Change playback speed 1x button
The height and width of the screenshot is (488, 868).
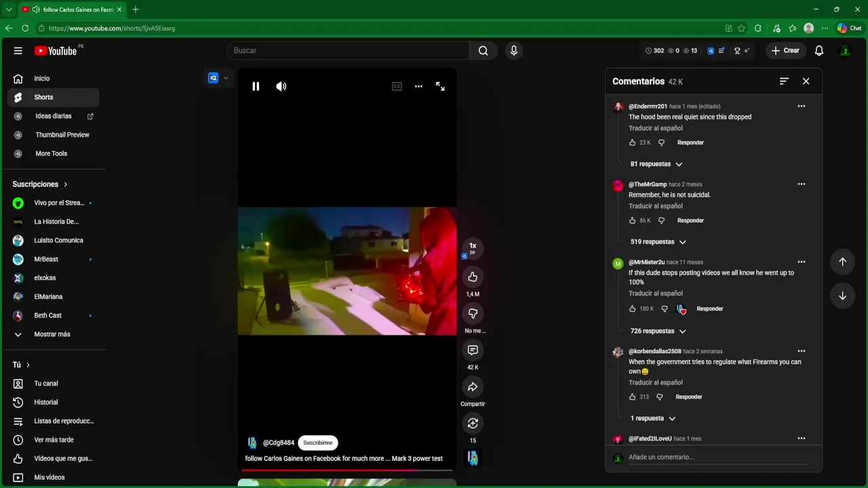[473, 248]
